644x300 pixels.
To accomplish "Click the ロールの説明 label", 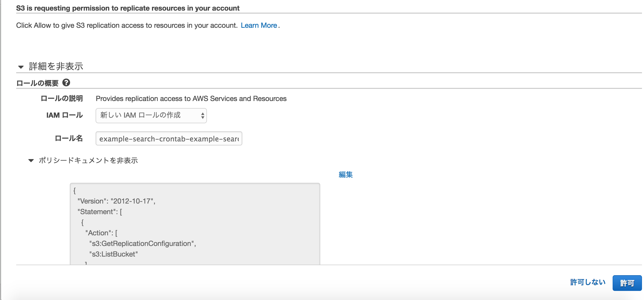I will pos(62,98).
